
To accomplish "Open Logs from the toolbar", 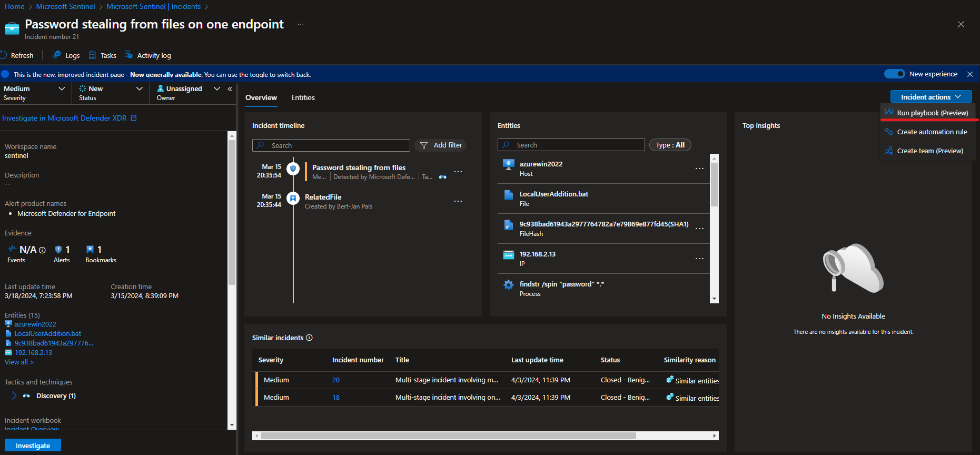I will (x=66, y=55).
